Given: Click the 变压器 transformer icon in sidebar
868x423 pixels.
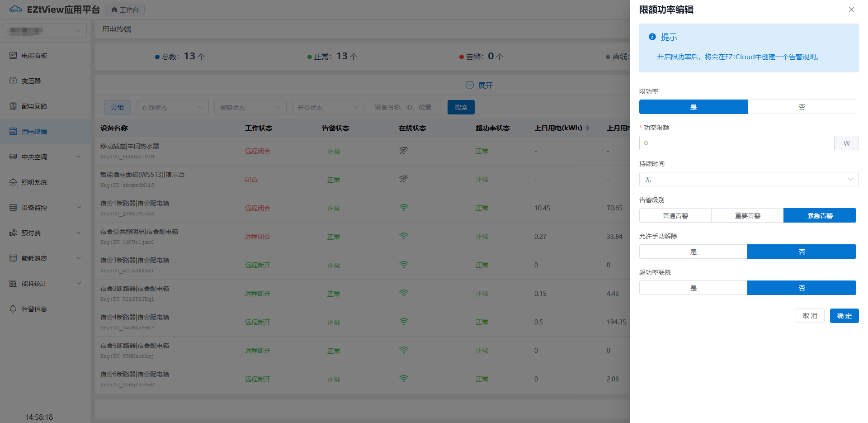Looking at the screenshot, I should [x=13, y=81].
